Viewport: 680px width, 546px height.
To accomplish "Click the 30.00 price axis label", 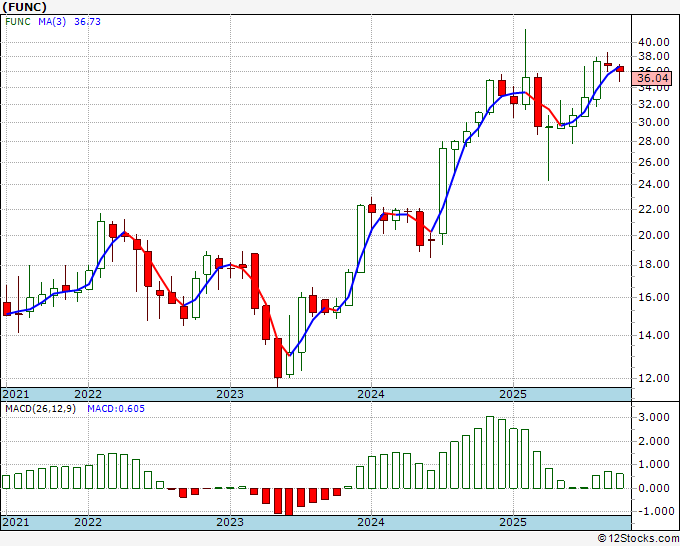I will (653, 122).
